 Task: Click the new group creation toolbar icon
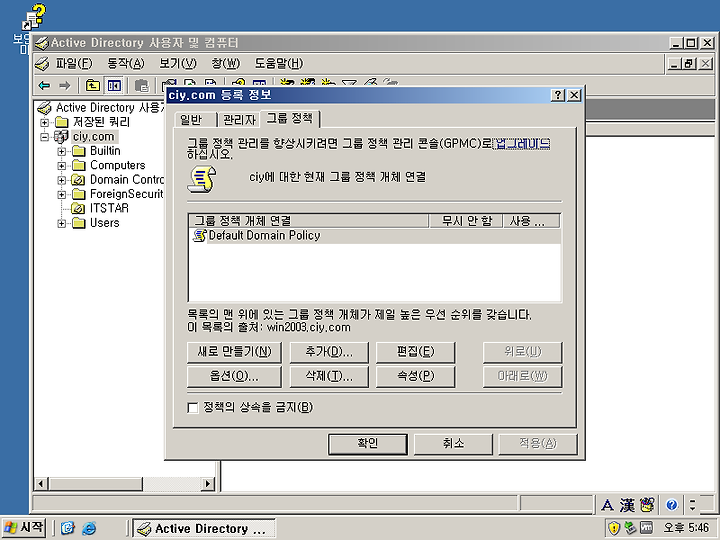point(308,83)
